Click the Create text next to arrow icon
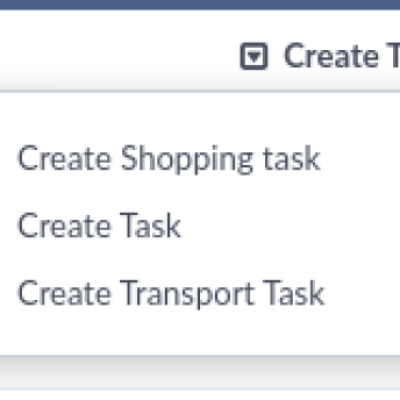This screenshot has width=400, height=400. click(331, 56)
